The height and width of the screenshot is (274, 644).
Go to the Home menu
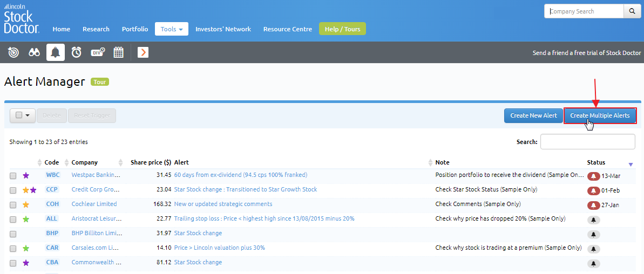pyautogui.click(x=61, y=29)
